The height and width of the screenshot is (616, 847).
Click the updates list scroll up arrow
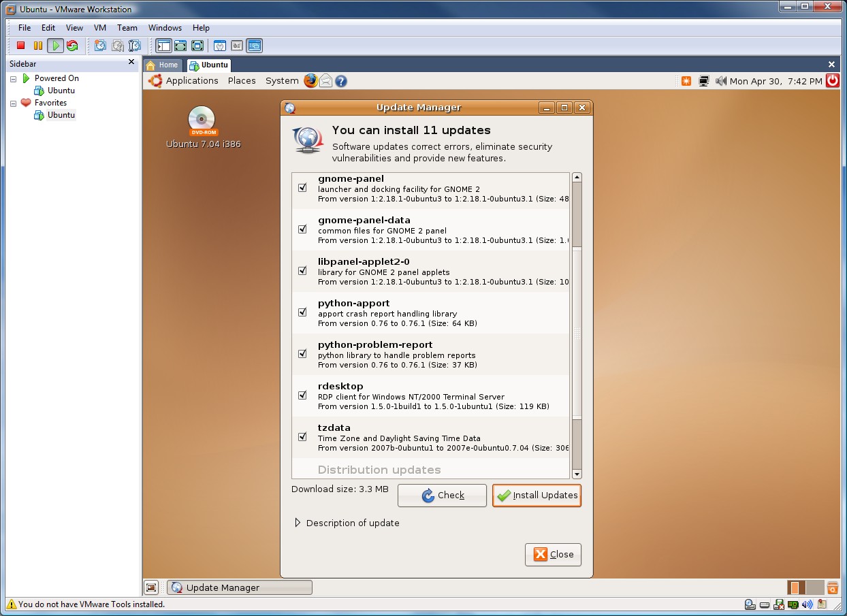[577, 178]
